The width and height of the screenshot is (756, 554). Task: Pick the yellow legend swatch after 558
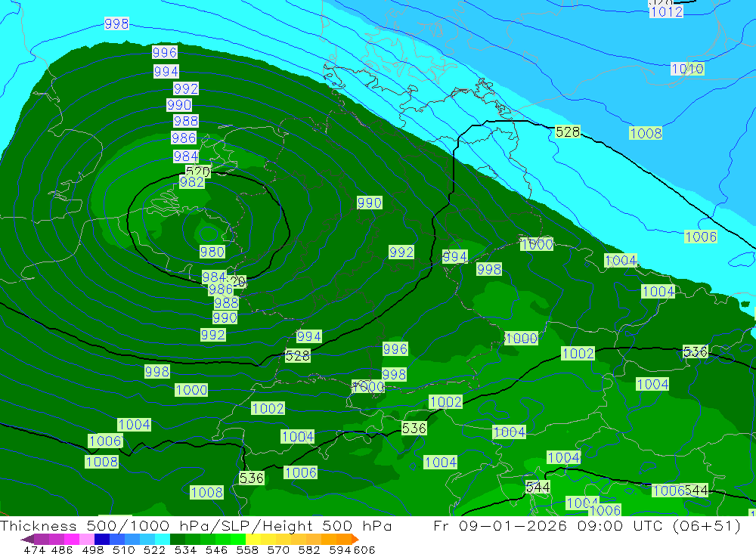click(253, 539)
